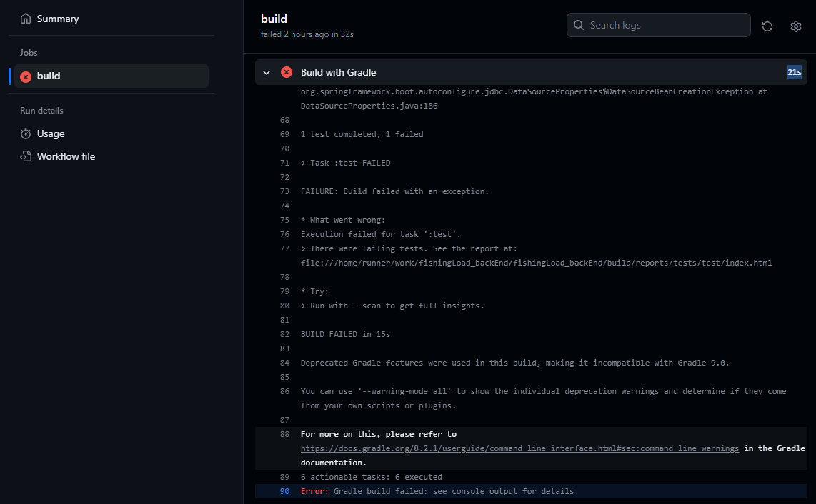The image size is (816, 504).
Task: Click 'FAILURE: Build failed with an exception.' line
Action: (x=394, y=191)
